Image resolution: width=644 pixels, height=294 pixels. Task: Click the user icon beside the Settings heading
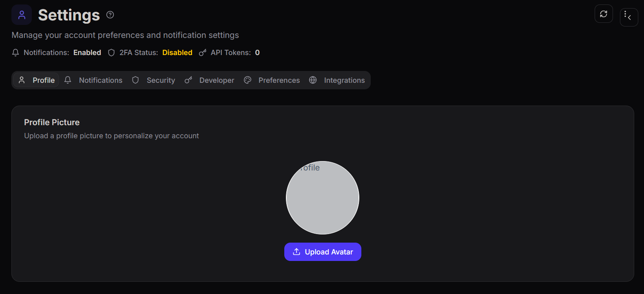click(21, 14)
